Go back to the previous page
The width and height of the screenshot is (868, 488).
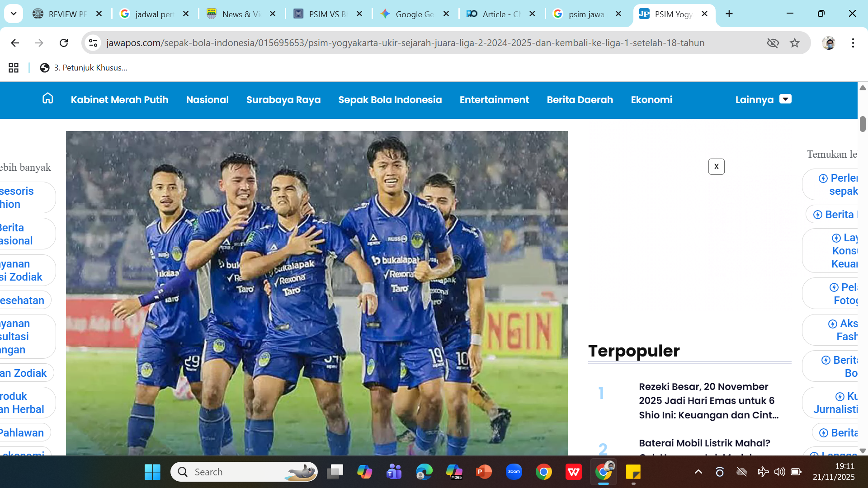[x=15, y=43]
